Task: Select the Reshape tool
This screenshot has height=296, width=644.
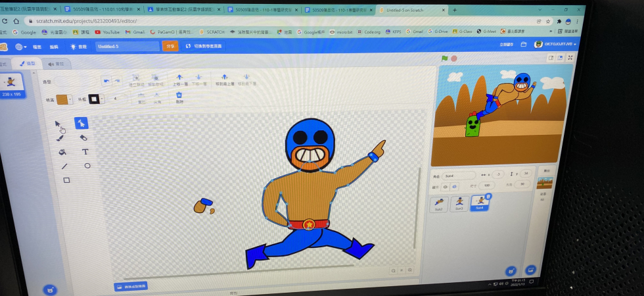Action: [x=81, y=123]
